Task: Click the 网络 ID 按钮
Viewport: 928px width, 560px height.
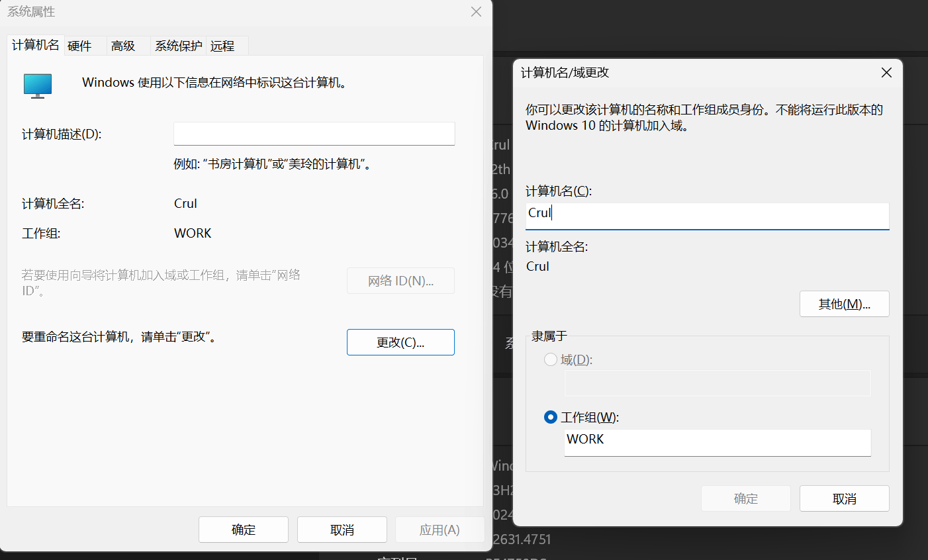Action: pos(400,281)
